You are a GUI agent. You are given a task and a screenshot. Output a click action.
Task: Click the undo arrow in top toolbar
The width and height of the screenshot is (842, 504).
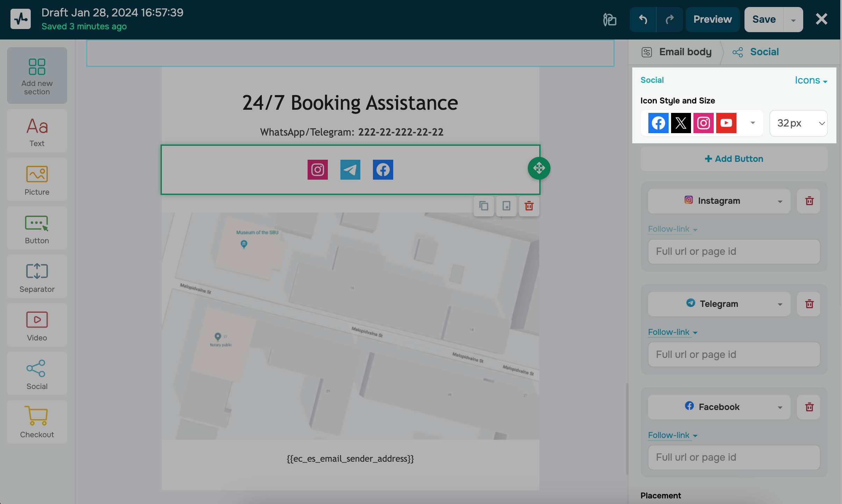click(x=643, y=20)
